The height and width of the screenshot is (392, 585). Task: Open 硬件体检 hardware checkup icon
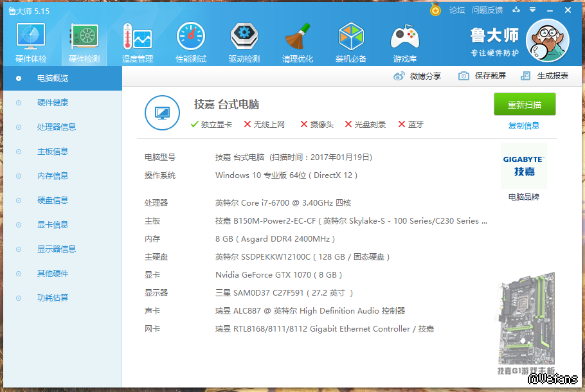(x=30, y=39)
